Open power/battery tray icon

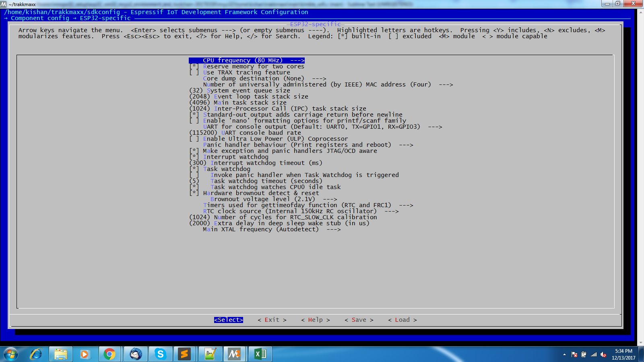pos(584,354)
